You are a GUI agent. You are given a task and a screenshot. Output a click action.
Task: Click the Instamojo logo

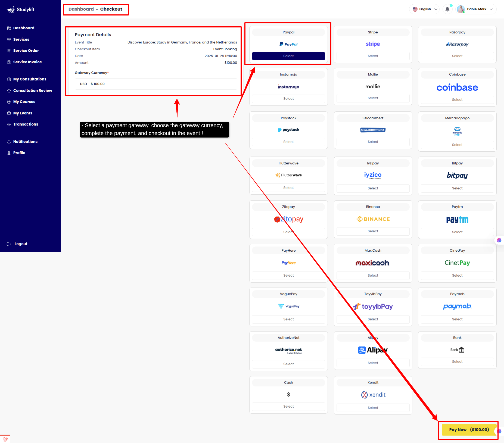[x=288, y=87]
